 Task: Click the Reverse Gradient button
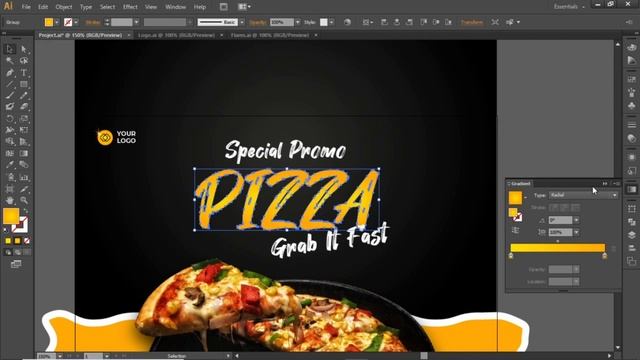click(x=516, y=230)
